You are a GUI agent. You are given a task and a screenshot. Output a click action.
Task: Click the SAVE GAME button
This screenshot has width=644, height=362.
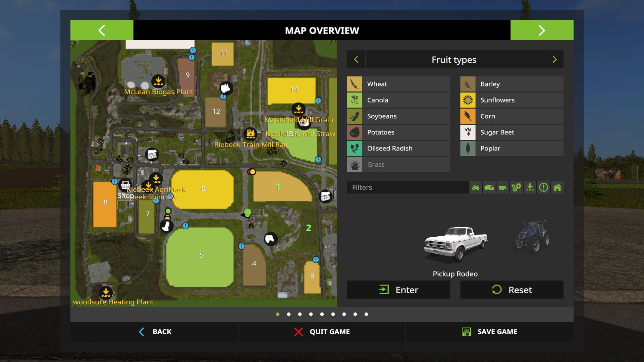click(x=490, y=331)
